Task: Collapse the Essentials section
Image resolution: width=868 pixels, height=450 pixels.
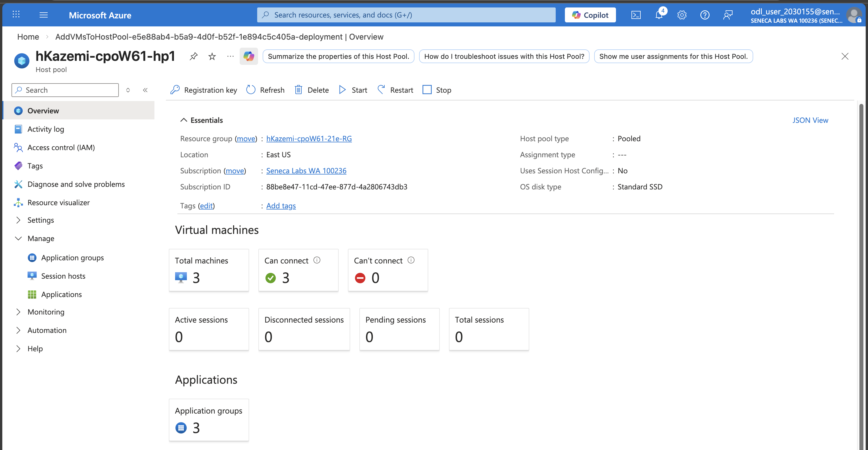Action: click(x=184, y=120)
